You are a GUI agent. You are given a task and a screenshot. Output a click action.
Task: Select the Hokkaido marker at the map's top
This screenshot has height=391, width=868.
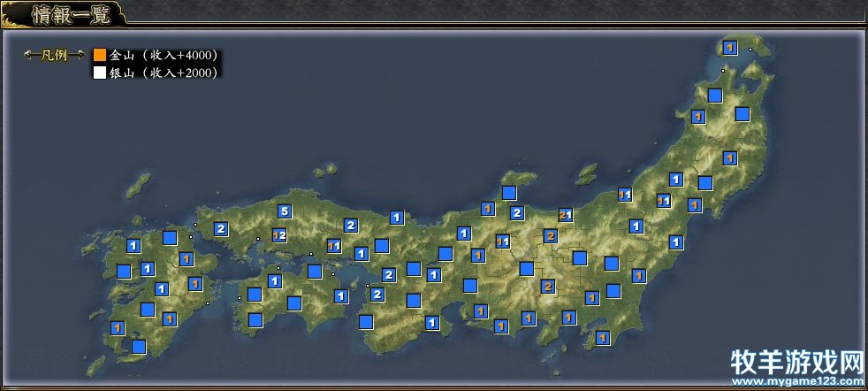tap(729, 48)
